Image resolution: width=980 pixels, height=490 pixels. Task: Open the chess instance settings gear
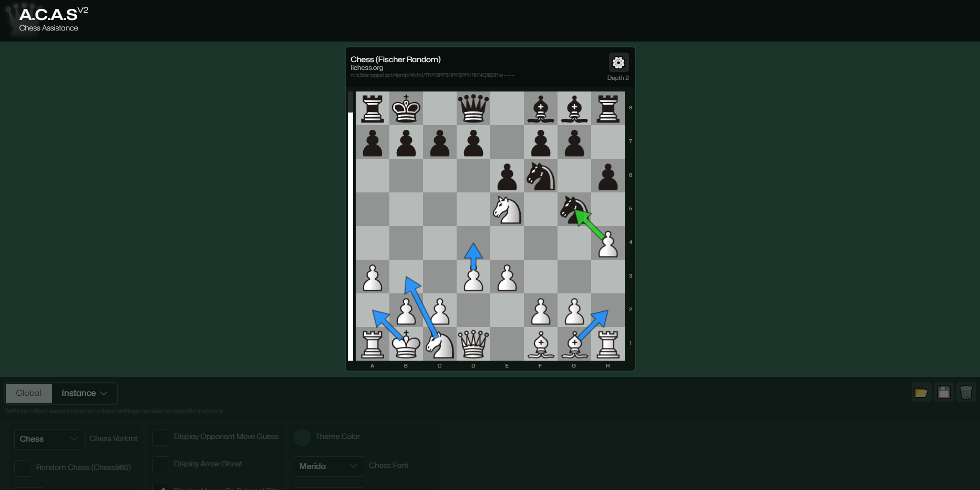tap(618, 62)
